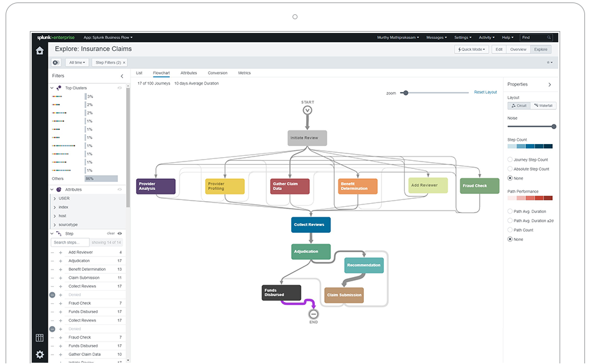Collapse the Step section chevron
The height and width of the screenshot is (364, 590).
[52, 234]
